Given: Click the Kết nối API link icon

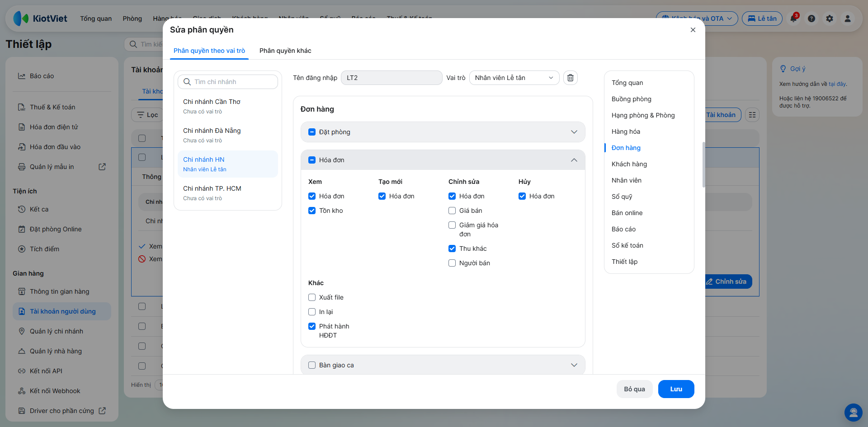Looking at the screenshot, I should (x=22, y=371).
